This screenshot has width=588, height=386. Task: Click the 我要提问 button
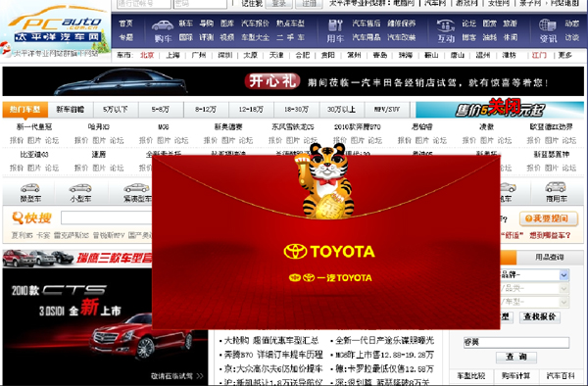point(548,218)
